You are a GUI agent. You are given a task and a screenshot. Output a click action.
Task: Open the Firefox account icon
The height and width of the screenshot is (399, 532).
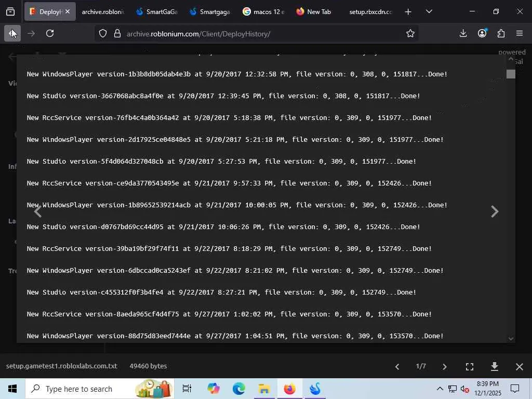[x=482, y=33]
